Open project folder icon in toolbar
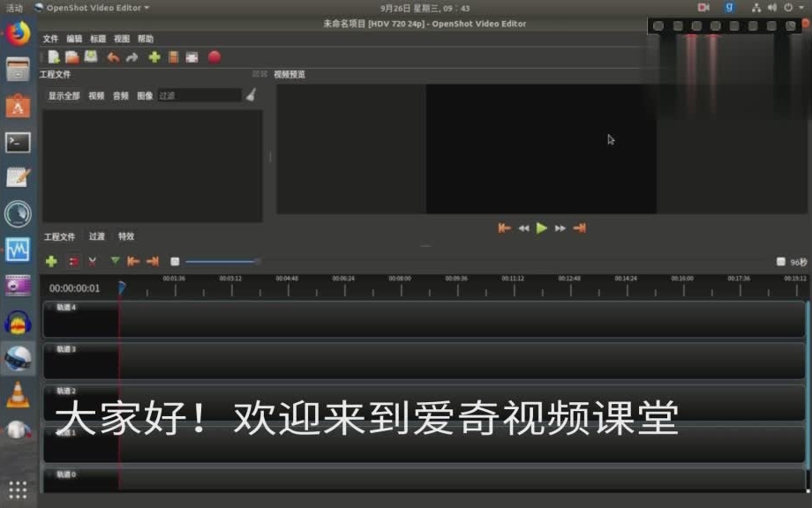This screenshot has height=508, width=812. click(72, 57)
